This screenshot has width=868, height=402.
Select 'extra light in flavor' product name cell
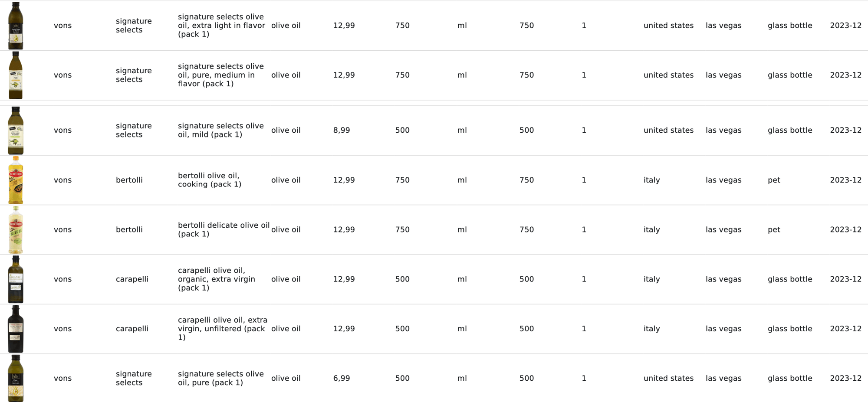(x=221, y=26)
